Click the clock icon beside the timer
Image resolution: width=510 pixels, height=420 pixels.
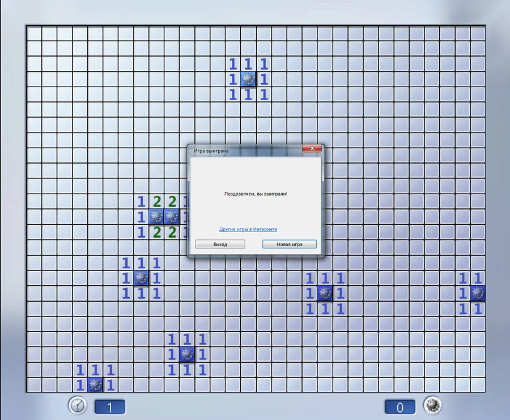pyautogui.click(x=78, y=405)
